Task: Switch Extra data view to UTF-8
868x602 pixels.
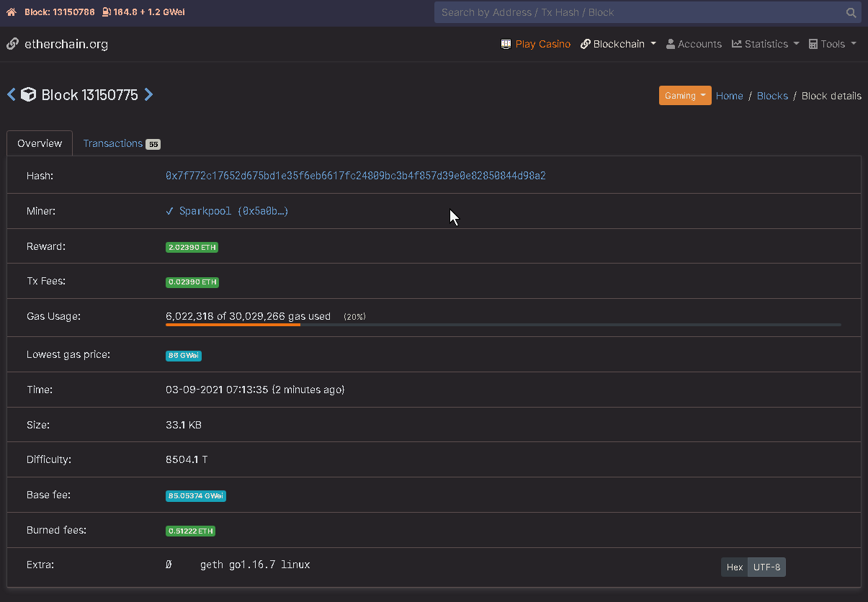Action: [x=766, y=567]
